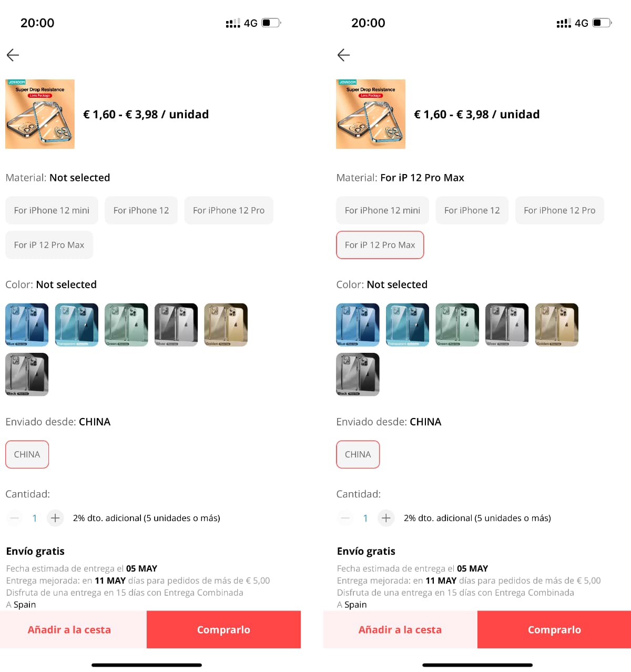
Task: Select Transparent case color on right screen
Action: tap(408, 324)
